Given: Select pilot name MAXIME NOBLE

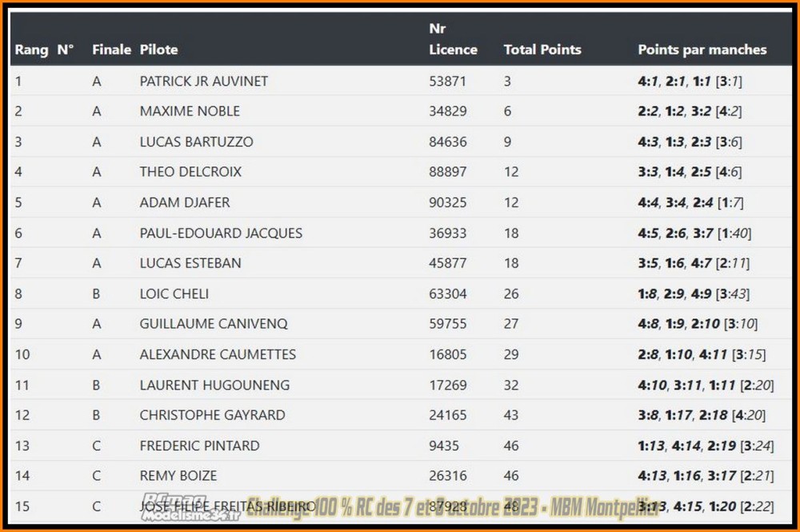Looking at the screenshot, I should coord(190,111).
